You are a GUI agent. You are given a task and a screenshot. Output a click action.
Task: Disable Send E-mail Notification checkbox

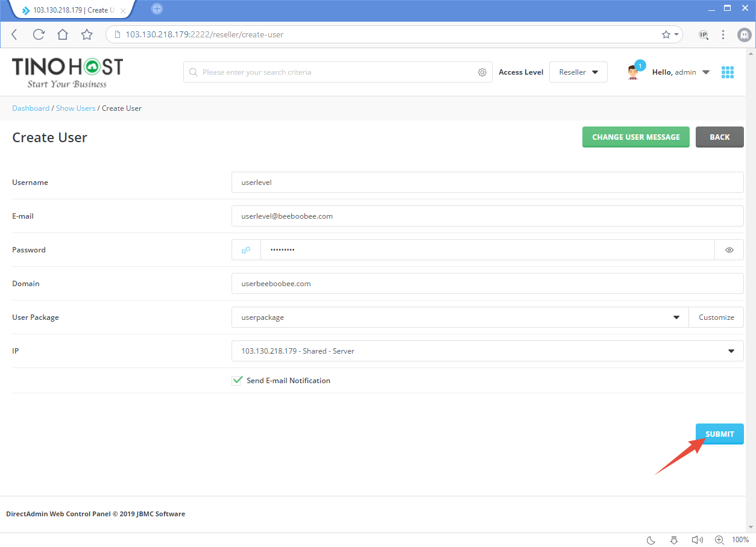point(237,380)
